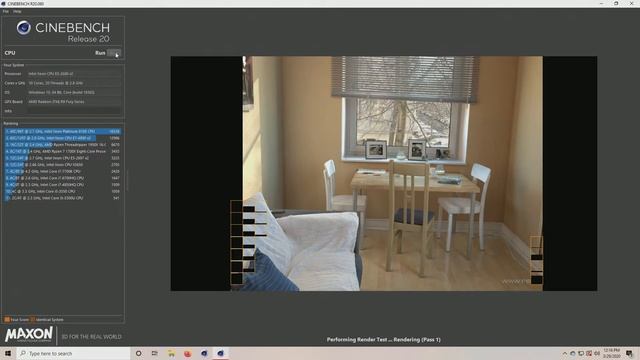Click the render status text at bottom
The height and width of the screenshot is (360, 640).
pos(384,340)
